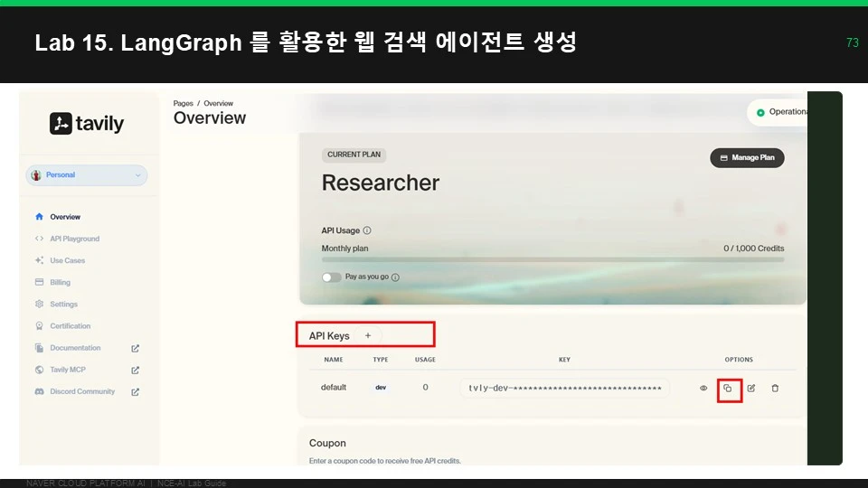Click the Coupon section heading

pyautogui.click(x=327, y=443)
